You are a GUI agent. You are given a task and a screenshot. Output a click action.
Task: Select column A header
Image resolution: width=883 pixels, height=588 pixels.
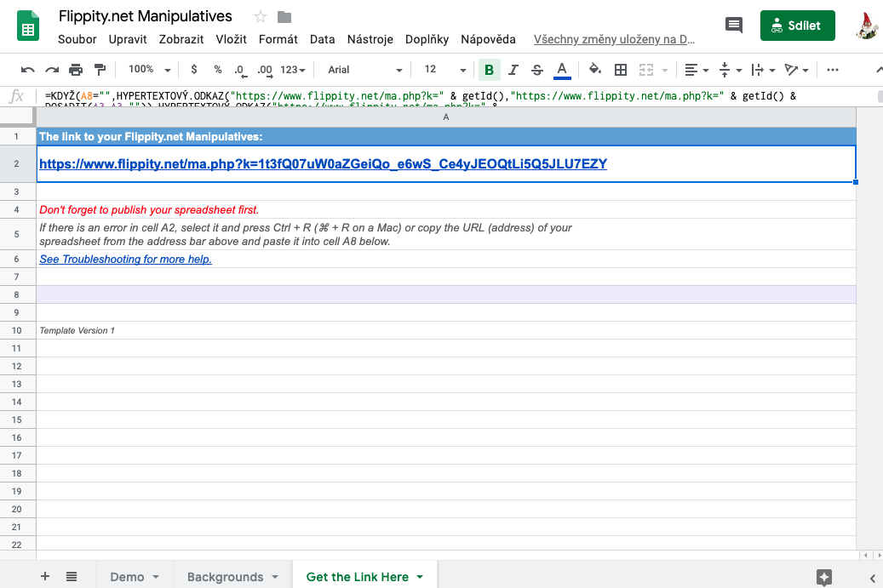point(446,117)
